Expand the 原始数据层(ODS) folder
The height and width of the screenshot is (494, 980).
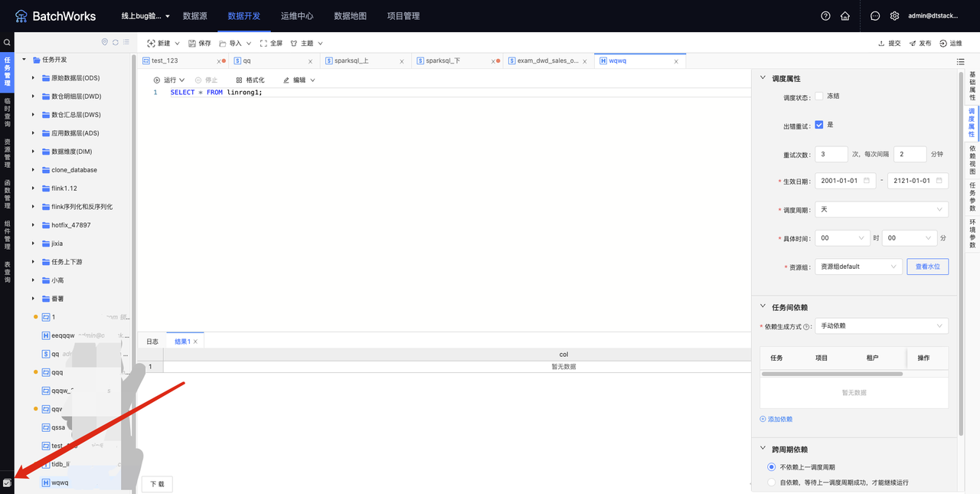[33, 78]
